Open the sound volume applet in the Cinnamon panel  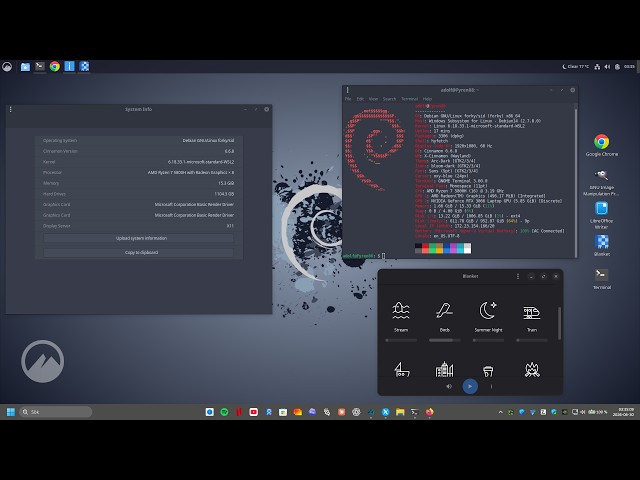tap(607, 67)
